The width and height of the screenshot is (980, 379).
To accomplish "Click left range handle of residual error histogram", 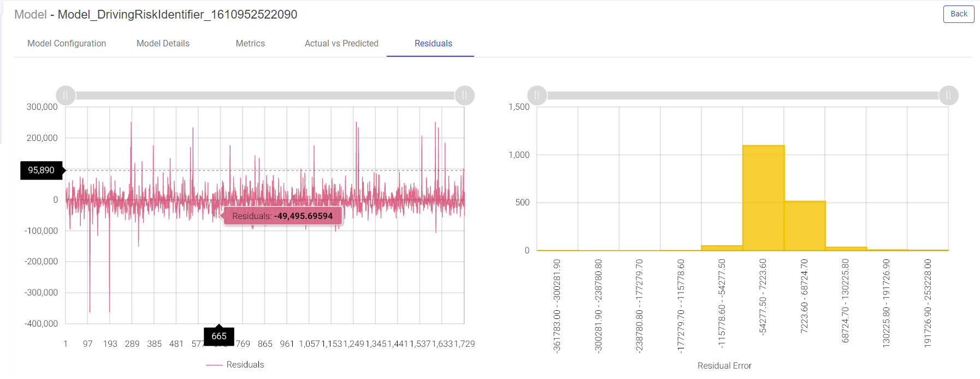I will tap(537, 96).
